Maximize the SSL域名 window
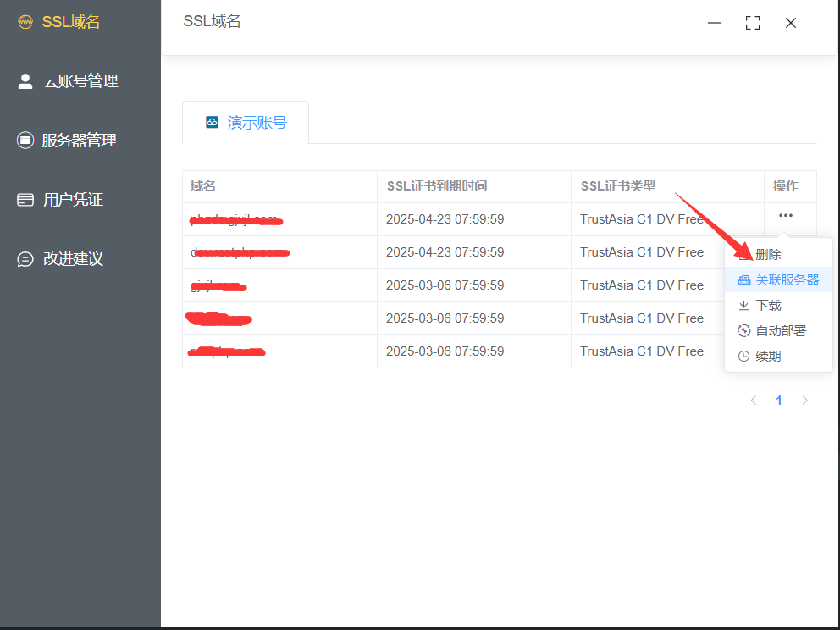 [752, 23]
